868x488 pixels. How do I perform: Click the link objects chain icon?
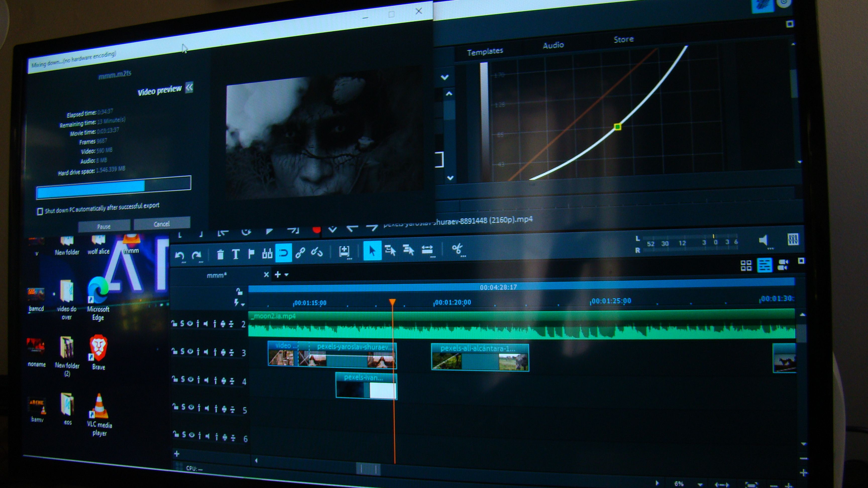pyautogui.click(x=300, y=252)
